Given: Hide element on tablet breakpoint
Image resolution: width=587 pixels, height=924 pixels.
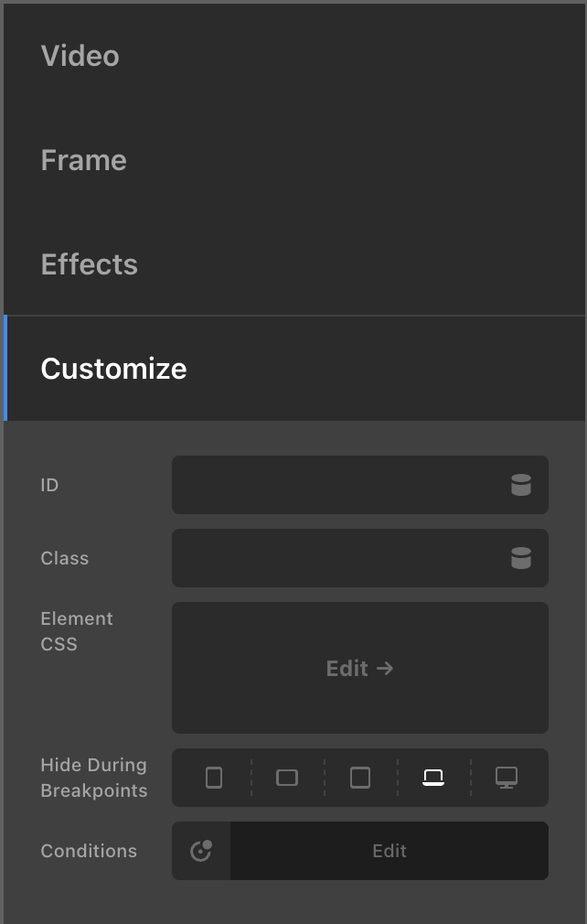Looking at the screenshot, I should coord(360,778).
